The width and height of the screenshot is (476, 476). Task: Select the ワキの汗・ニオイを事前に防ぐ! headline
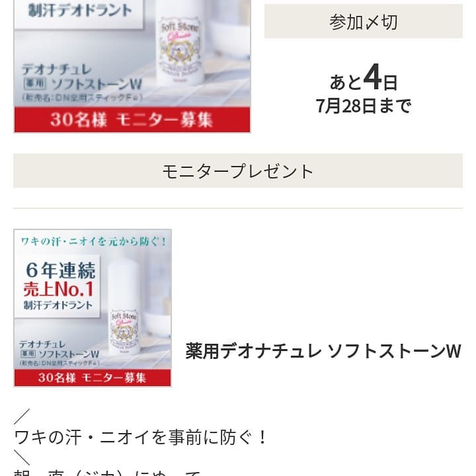click(x=140, y=437)
